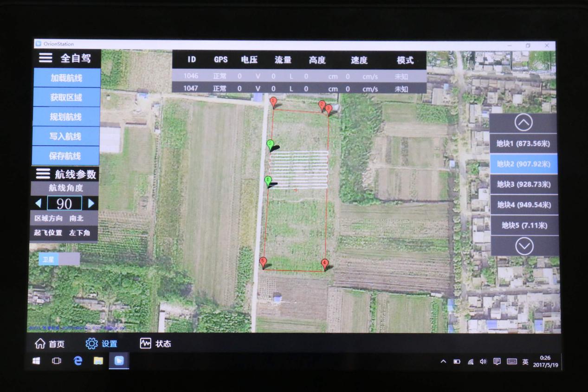Image resolution: width=588 pixels, height=392 pixels.
Task: Click the 航线参数 hamburger menu icon
Action: [43, 174]
